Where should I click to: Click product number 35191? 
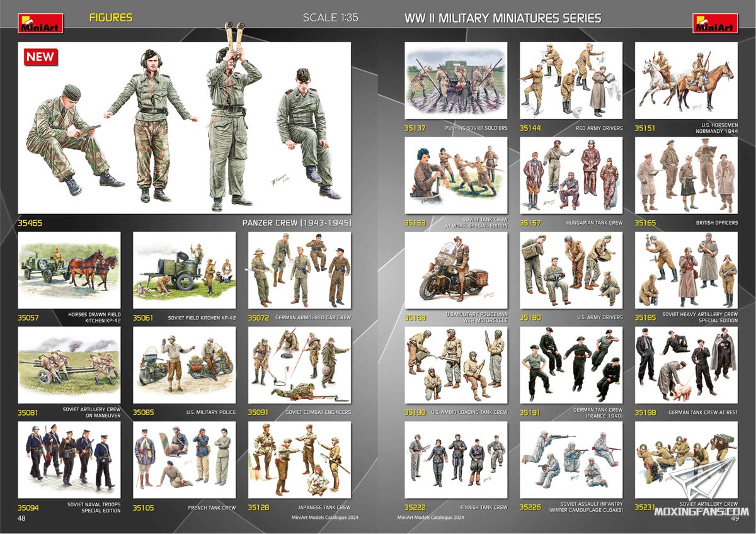(530, 413)
